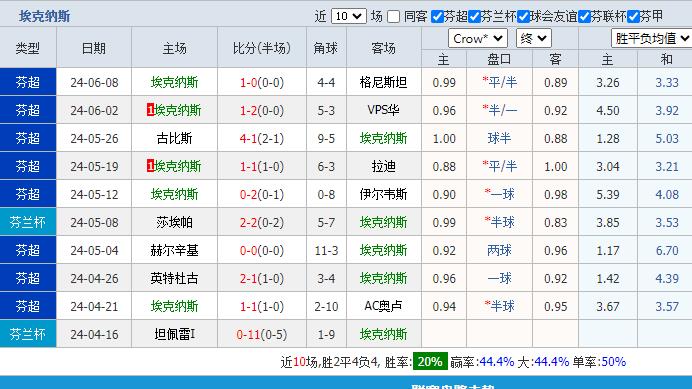The width and height of the screenshot is (692, 389).
Task: Click the red card badge on 24-05-19 row
Action: click(150, 166)
